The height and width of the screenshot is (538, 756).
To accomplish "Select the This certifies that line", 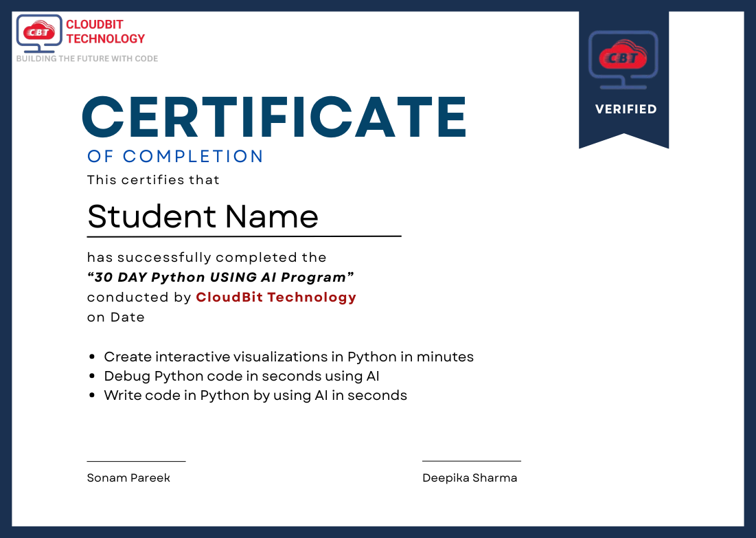I will click(x=153, y=180).
